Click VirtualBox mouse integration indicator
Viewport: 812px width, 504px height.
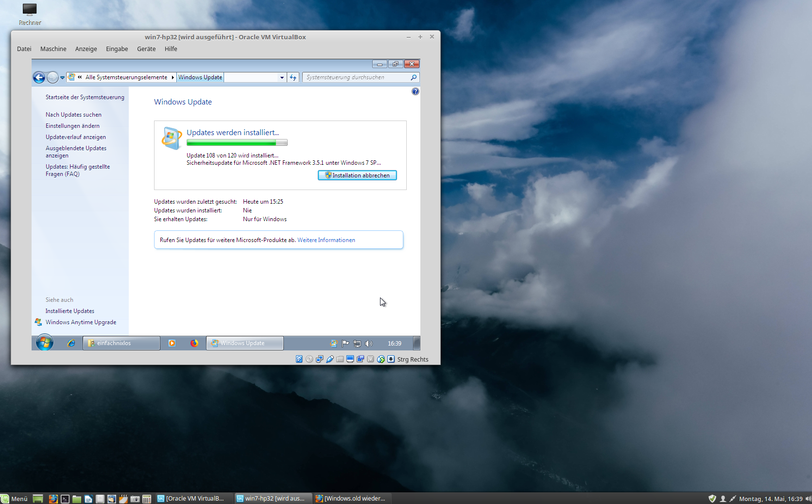(x=381, y=359)
